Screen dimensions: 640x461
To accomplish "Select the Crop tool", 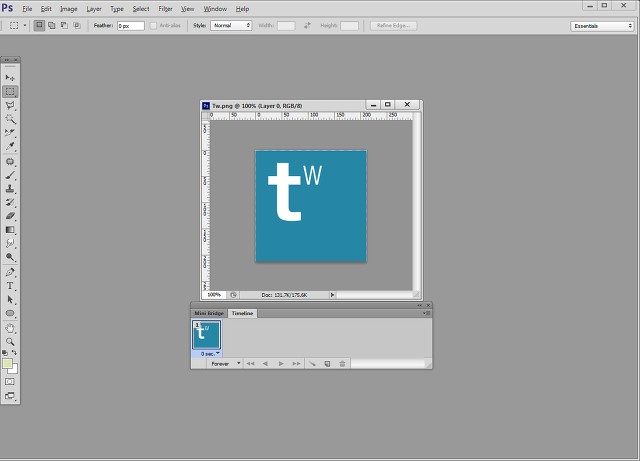I will point(10,132).
